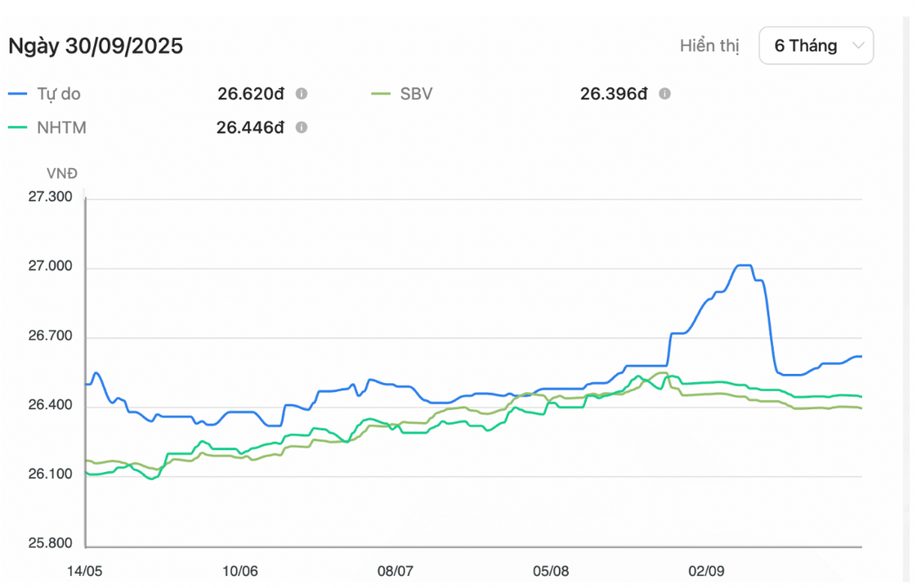Click info icon beside SBV 26.396đ
This screenshot has width=917, height=588.
[x=664, y=94]
